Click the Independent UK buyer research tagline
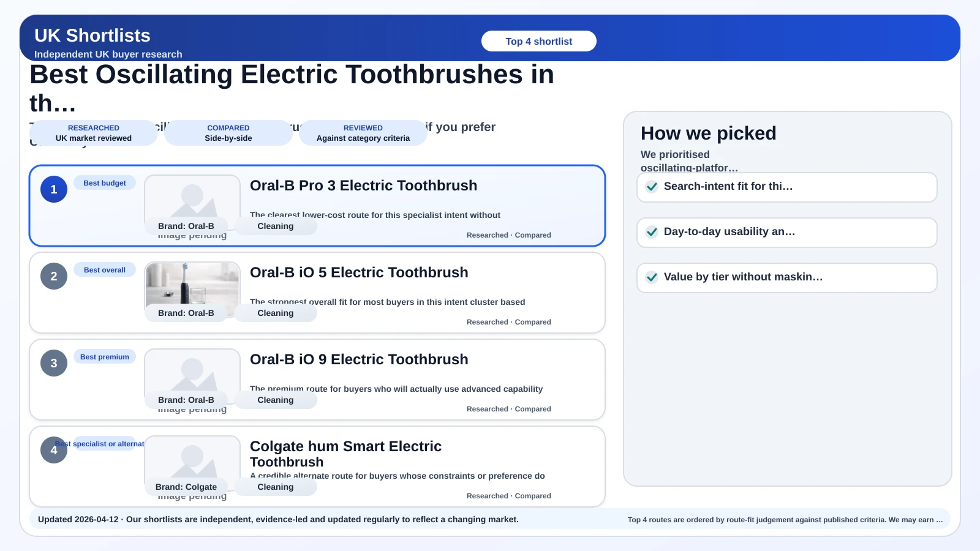 coord(108,54)
